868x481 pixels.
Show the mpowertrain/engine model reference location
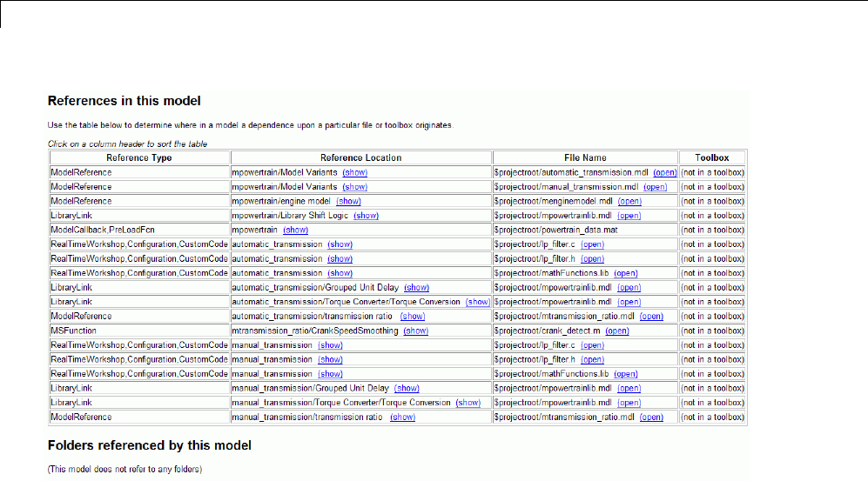pyautogui.click(x=348, y=201)
